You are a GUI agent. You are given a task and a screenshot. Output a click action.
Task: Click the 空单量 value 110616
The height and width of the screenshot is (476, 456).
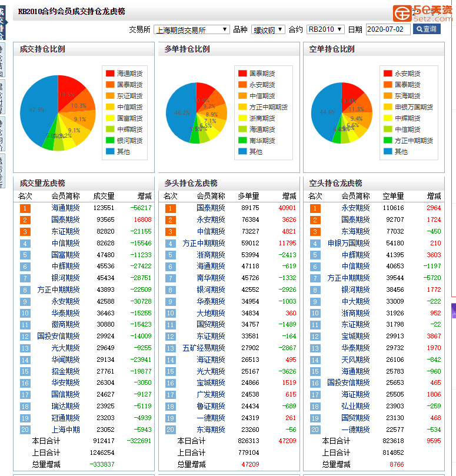tap(394, 208)
